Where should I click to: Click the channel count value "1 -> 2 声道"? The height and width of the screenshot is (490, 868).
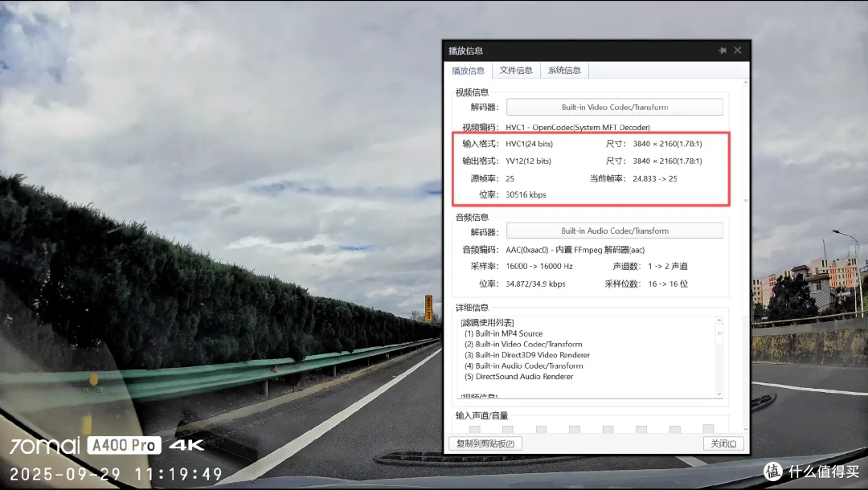(668, 266)
